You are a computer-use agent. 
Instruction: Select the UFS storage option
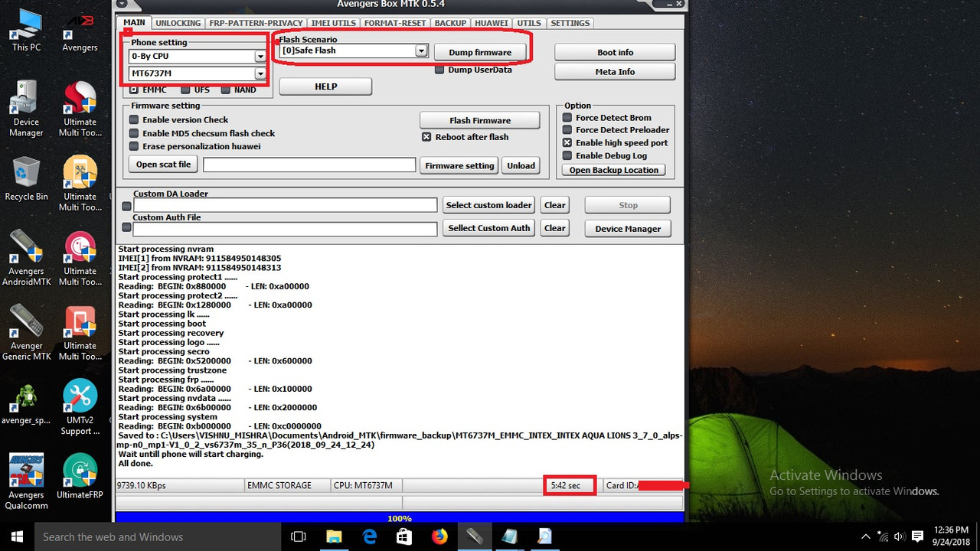[185, 90]
